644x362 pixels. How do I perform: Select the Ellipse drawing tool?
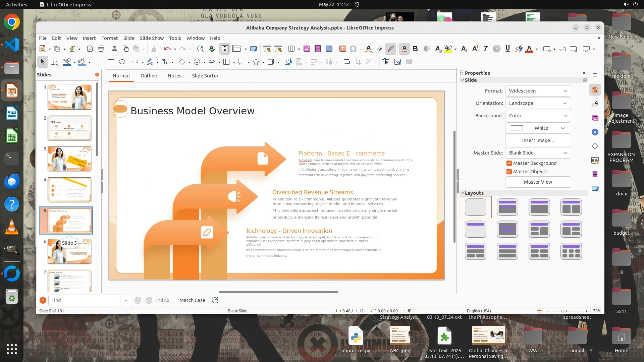click(122, 62)
